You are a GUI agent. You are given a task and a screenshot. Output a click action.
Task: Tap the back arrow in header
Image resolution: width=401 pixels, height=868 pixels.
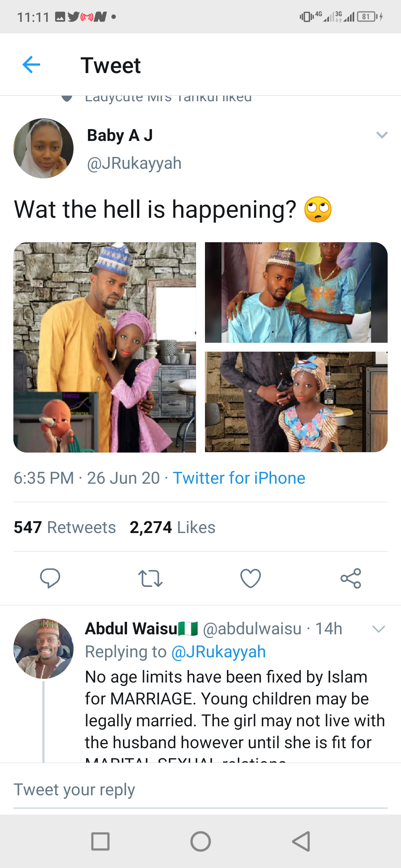[x=31, y=65]
